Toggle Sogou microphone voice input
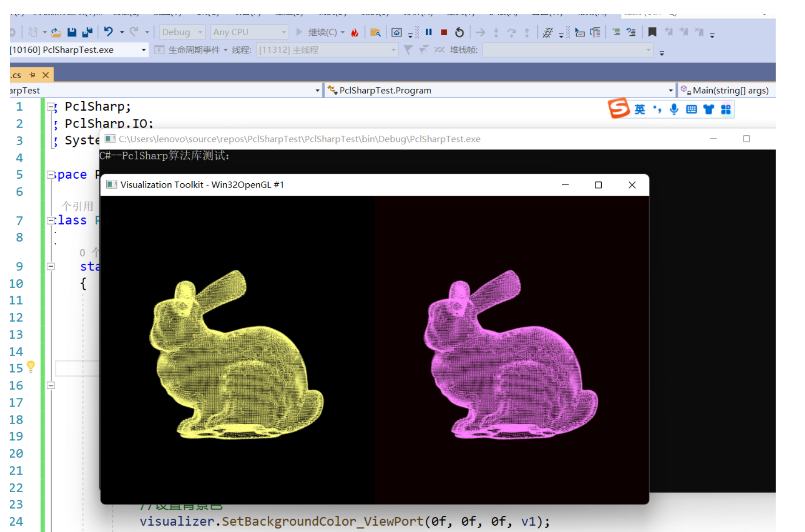 tap(674, 109)
